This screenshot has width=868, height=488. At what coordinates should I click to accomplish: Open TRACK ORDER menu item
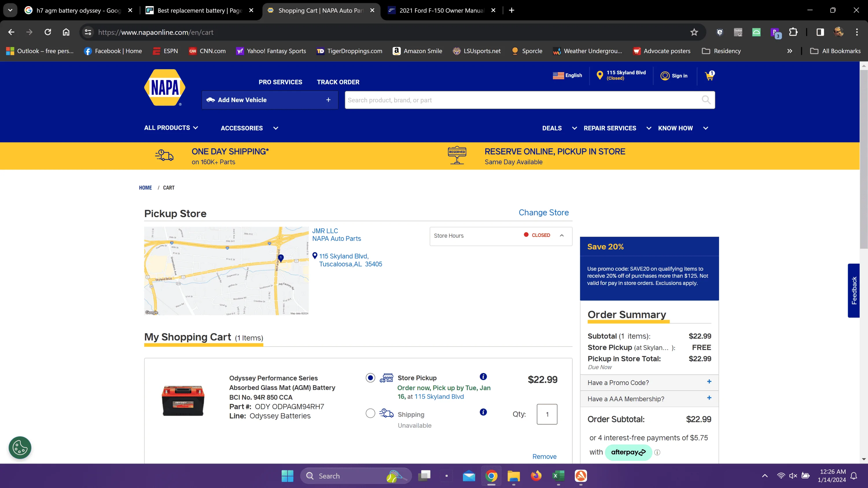[338, 82]
